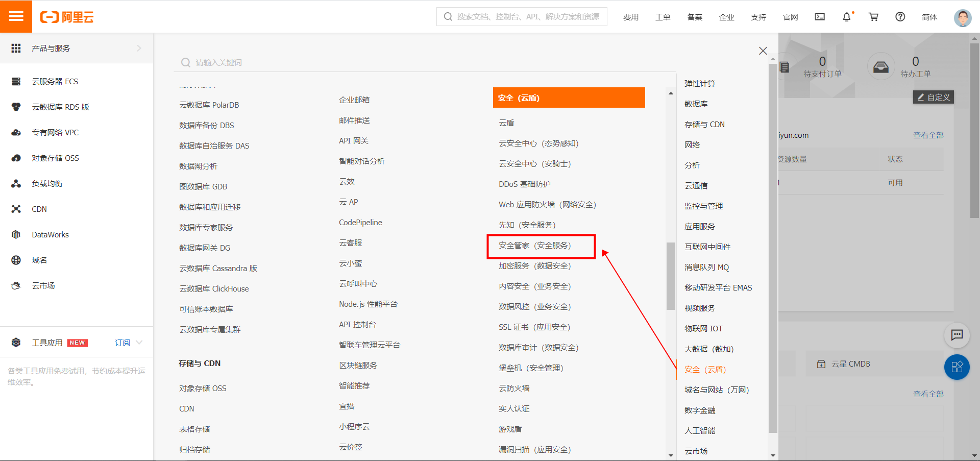This screenshot has height=461, width=980.
Task: Open Node.js 性能平台 link
Action: coord(368,304)
